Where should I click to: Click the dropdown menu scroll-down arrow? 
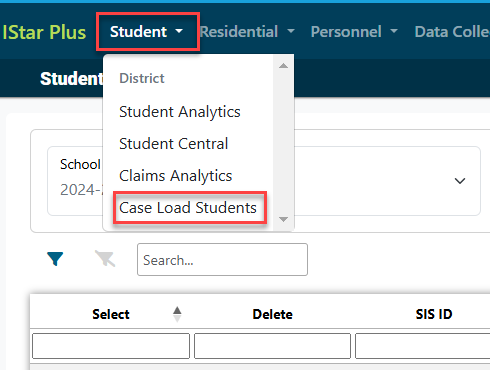[x=283, y=219]
